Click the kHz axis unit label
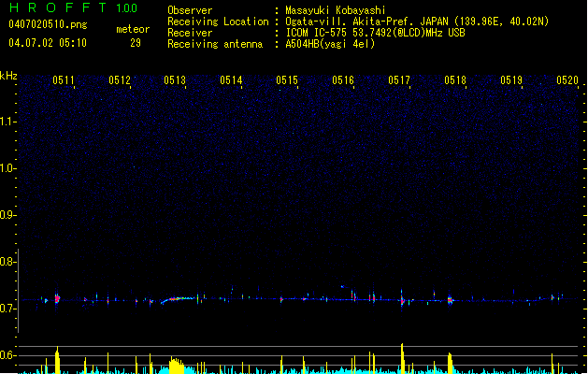 pyautogui.click(x=8, y=76)
